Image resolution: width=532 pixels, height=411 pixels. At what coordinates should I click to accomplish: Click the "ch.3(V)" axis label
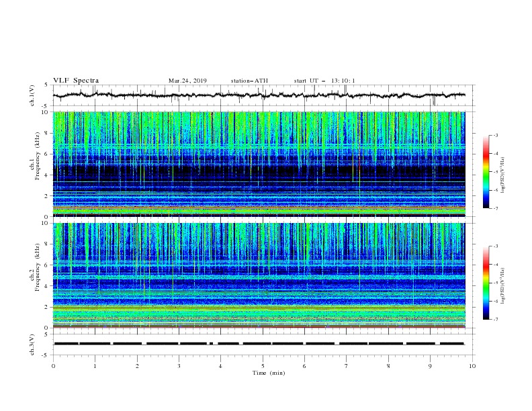[x=32, y=345]
